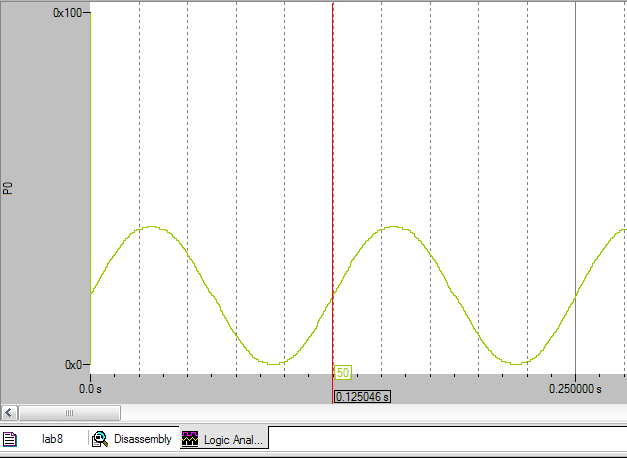627x458 pixels.
Task: Click the P0 signal name label
Action: point(8,188)
